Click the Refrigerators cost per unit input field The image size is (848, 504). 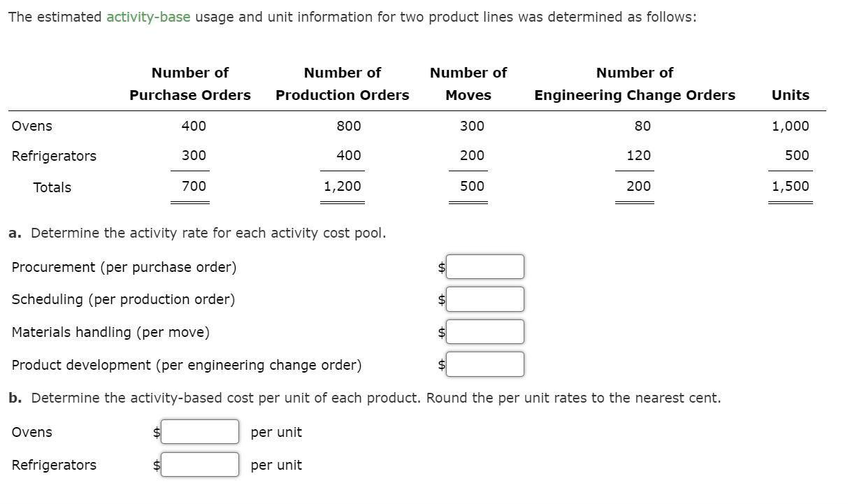pyautogui.click(x=200, y=464)
